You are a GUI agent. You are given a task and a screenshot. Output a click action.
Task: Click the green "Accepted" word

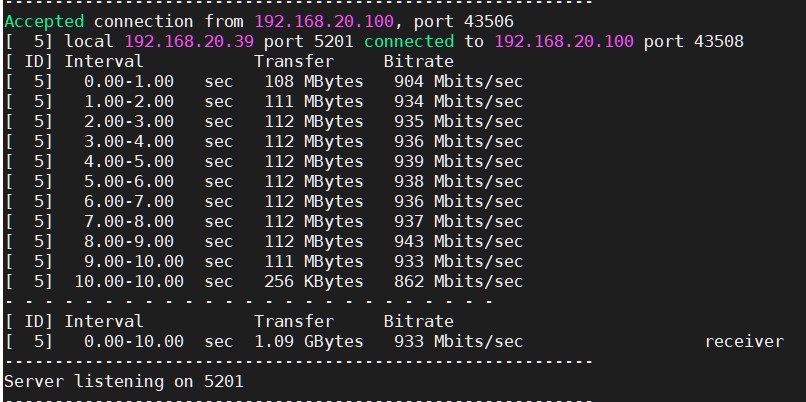coord(44,21)
